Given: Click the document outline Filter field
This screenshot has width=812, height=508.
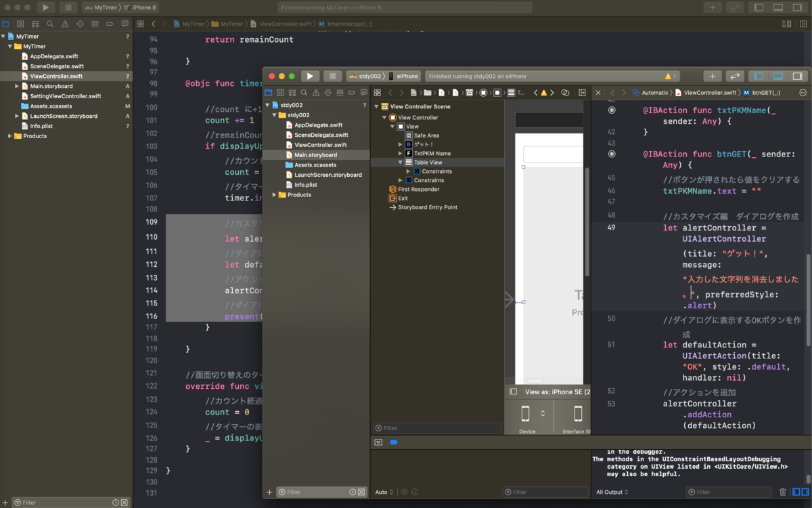Looking at the screenshot, I should 437,428.
